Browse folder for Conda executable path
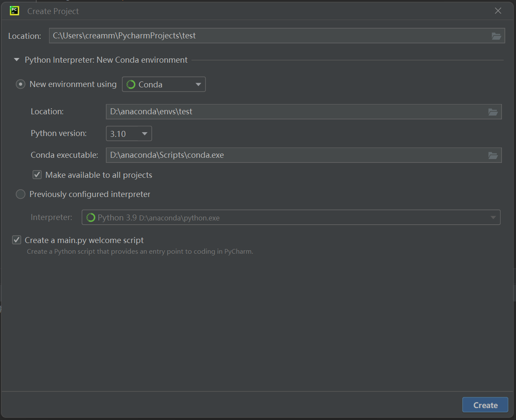 pos(493,156)
